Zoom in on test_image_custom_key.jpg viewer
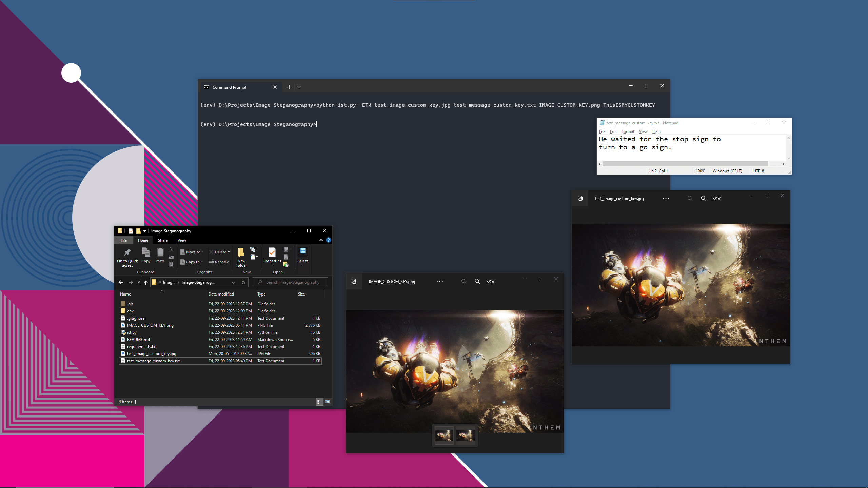 [x=704, y=198]
